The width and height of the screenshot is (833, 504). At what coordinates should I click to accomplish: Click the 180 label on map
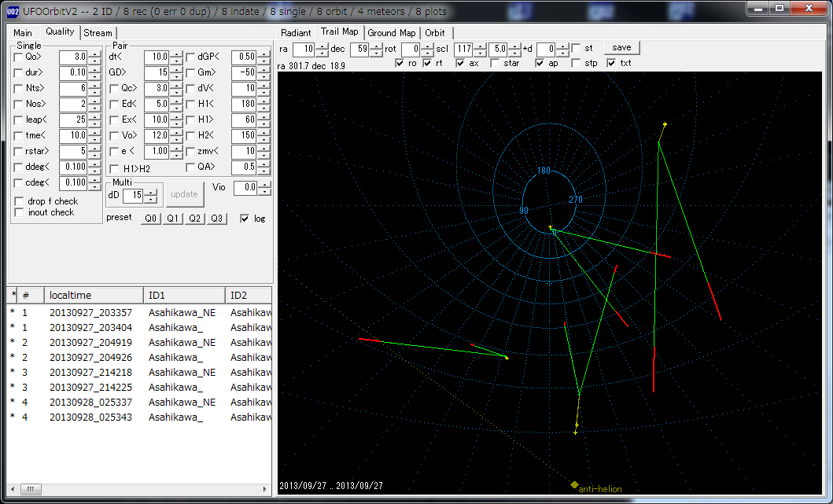[x=544, y=171]
